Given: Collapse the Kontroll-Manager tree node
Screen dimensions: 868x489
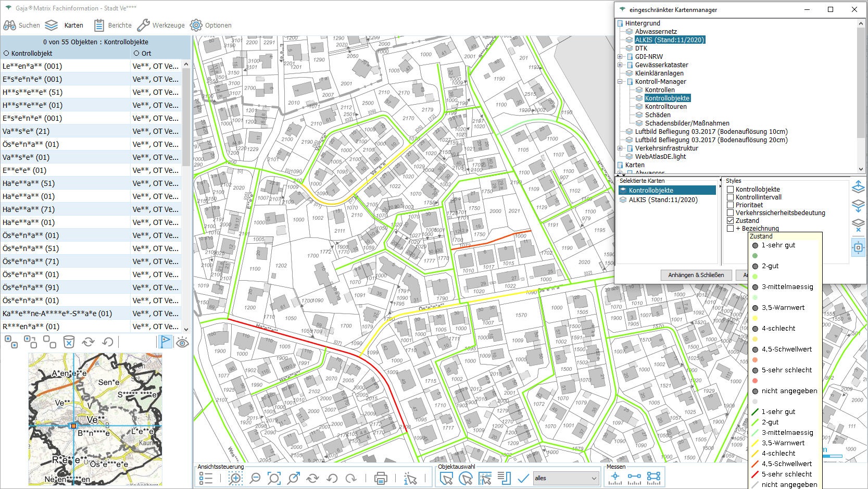Looking at the screenshot, I should 620,82.
